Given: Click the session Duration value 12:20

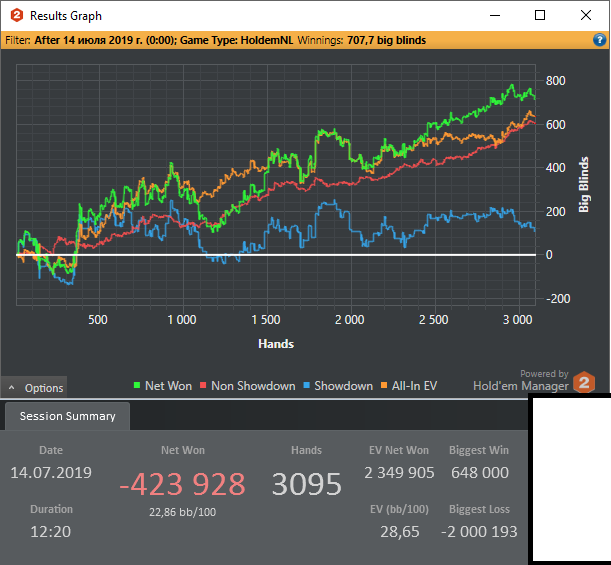Looking at the screenshot, I should [50, 531].
